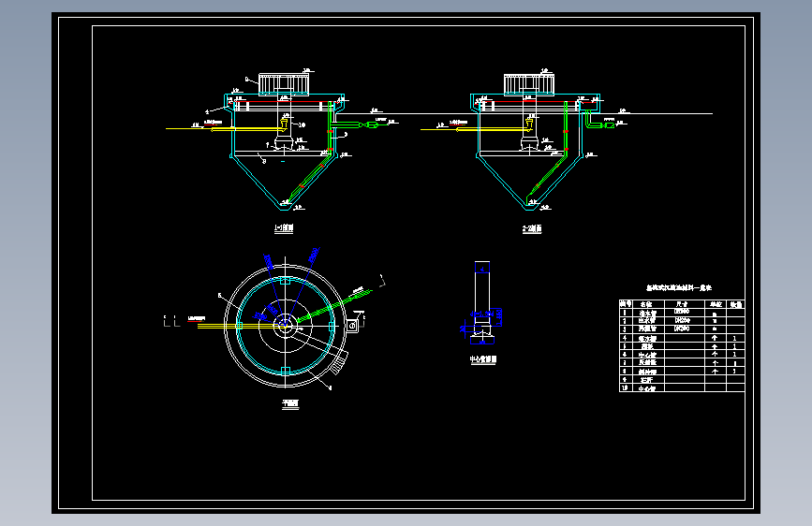812x526 pixels.
Task: Select the 2-2 section title under the right tank
Action: pos(532,228)
